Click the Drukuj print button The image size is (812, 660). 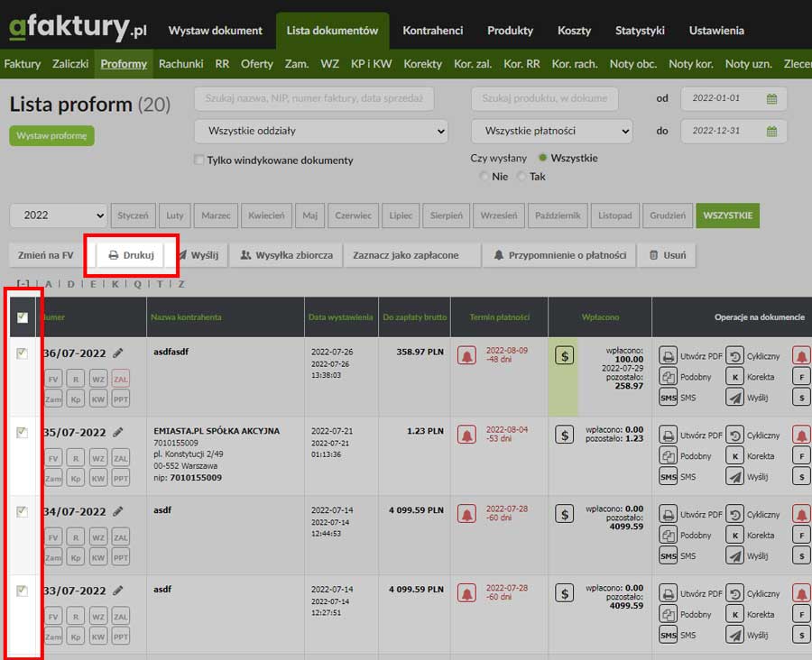coord(131,255)
